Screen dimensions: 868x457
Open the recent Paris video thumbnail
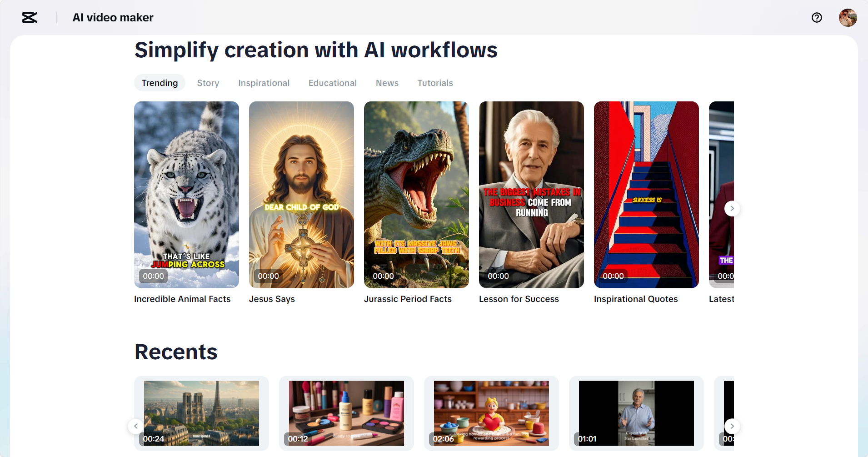[201, 413]
